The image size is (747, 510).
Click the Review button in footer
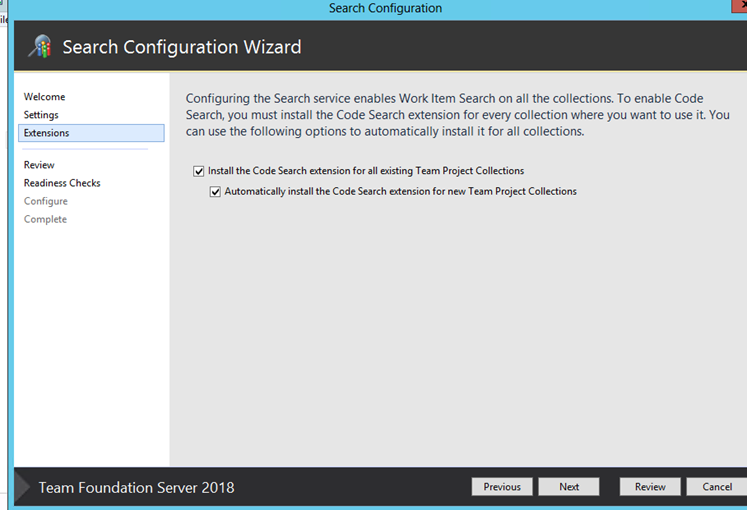point(650,487)
